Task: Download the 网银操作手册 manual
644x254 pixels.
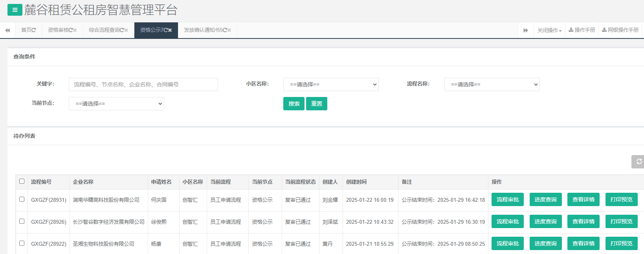Action: (x=620, y=30)
